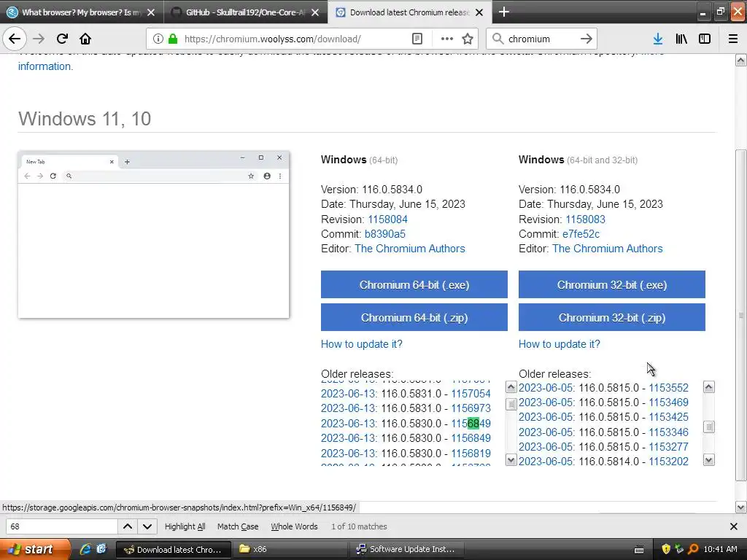
Task: Click the page scrollbar down arrow
Action: click(741, 507)
